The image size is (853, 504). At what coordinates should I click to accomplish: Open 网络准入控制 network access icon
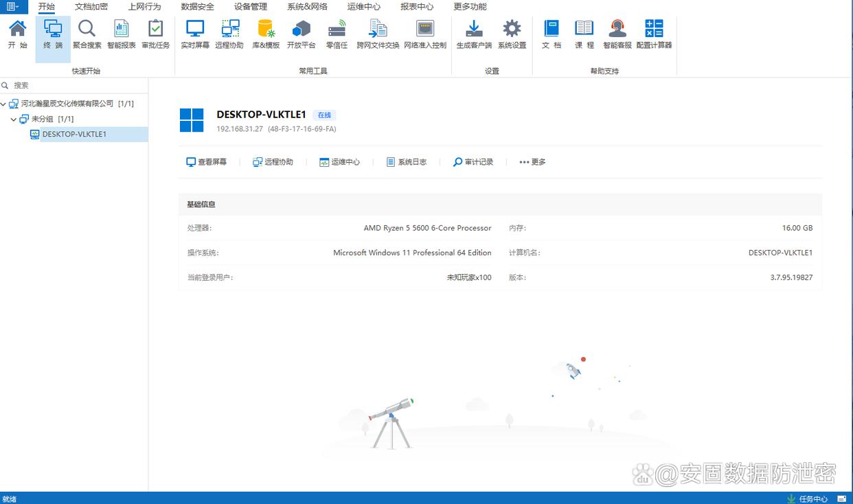pyautogui.click(x=425, y=34)
